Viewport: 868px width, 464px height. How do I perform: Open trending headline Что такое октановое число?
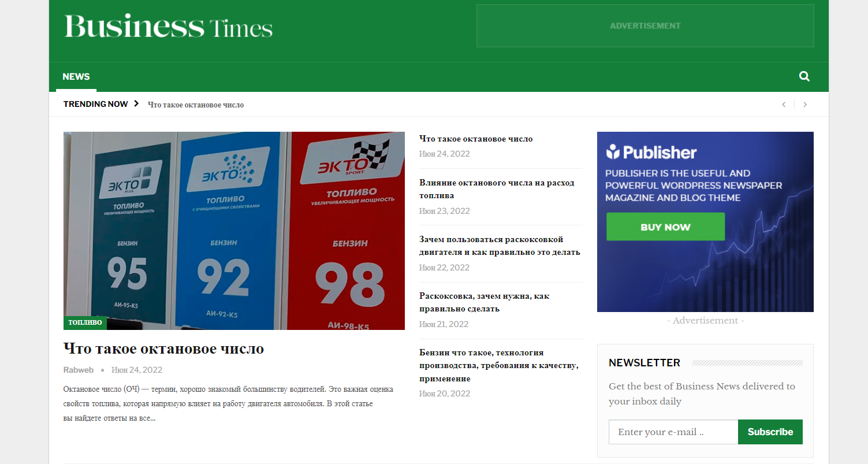(x=196, y=105)
